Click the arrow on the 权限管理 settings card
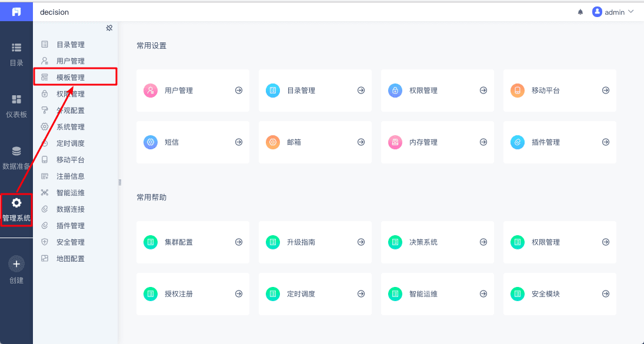 tap(483, 91)
